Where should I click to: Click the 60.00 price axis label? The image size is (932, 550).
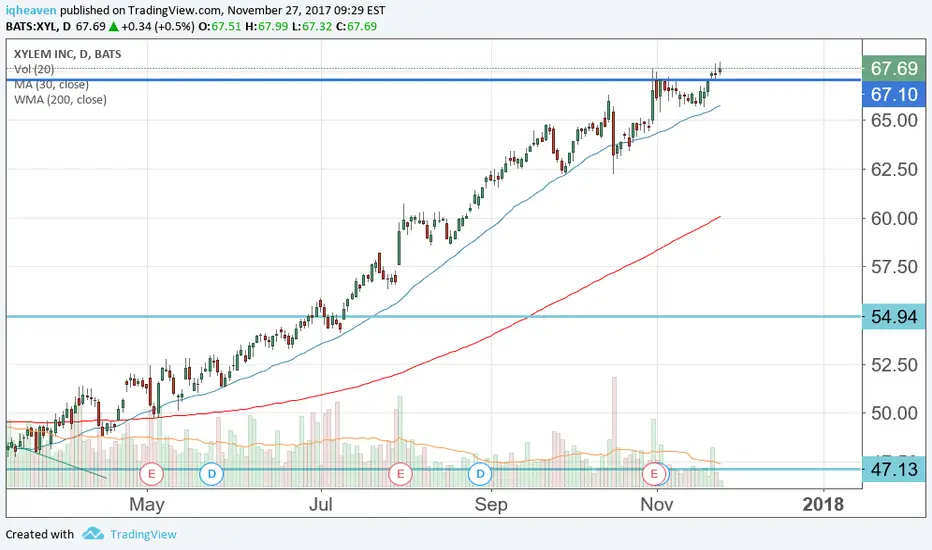click(x=894, y=219)
